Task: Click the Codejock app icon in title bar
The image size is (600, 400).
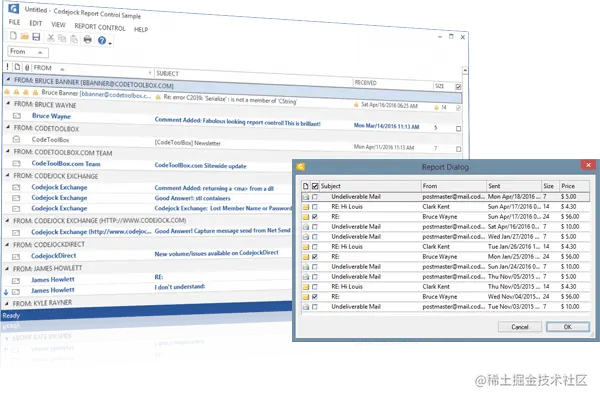Action: (x=13, y=8)
